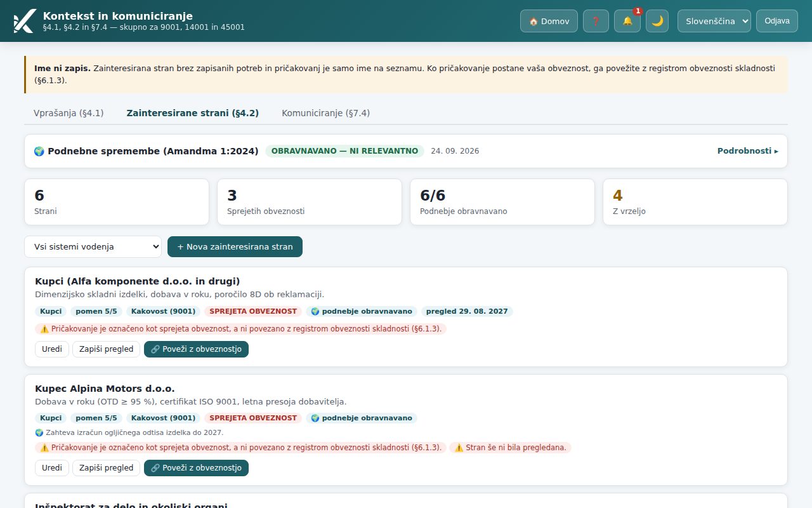This screenshot has width=812, height=508.
Task: Open the help question mark button
Action: pos(596,21)
